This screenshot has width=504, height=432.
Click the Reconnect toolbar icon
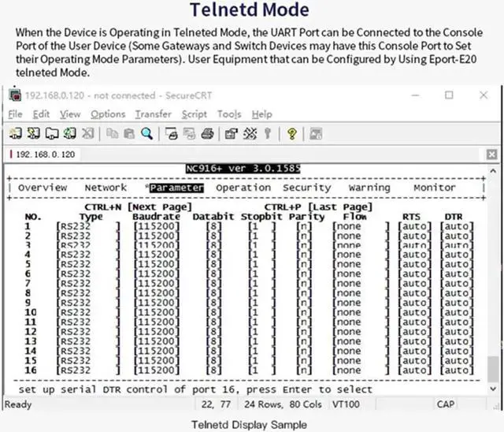pos(70,134)
